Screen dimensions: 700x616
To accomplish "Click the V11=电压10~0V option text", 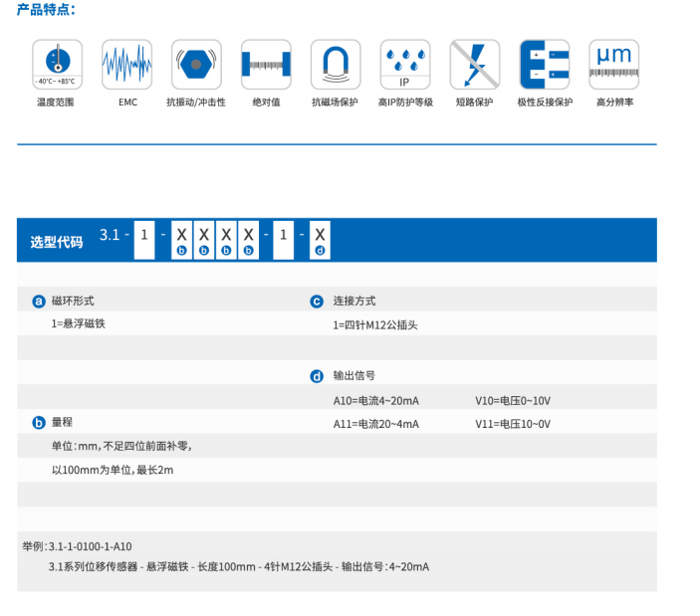I will tap(512, 424).
